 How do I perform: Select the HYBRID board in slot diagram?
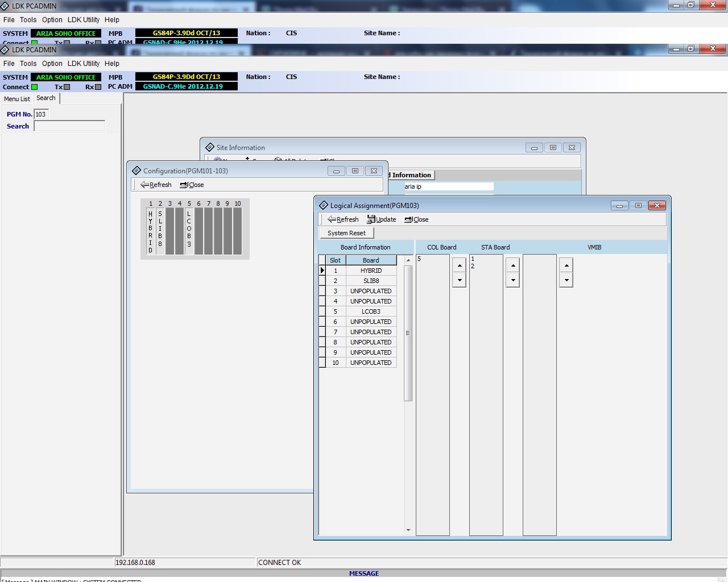point(151,231)
